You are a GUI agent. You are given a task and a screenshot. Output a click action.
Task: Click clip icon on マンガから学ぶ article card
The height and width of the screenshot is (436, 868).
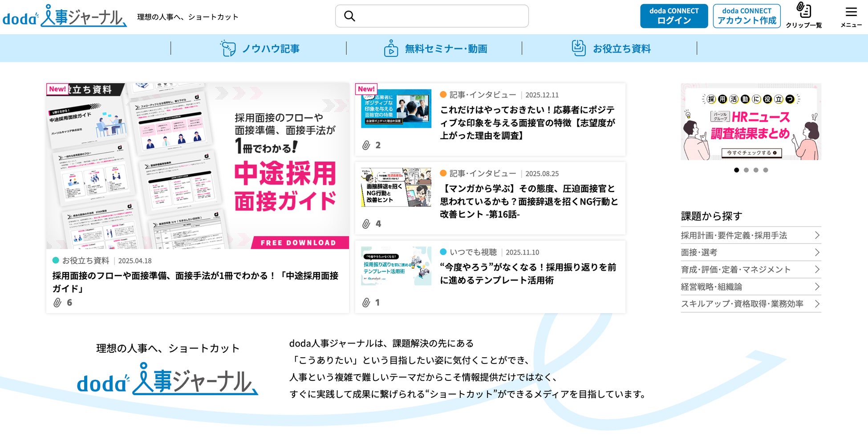[x=366, y=224]
